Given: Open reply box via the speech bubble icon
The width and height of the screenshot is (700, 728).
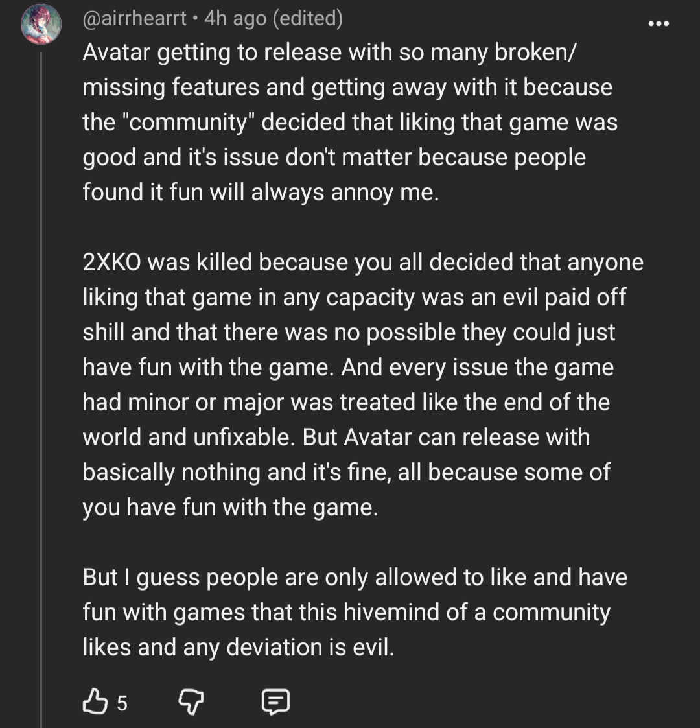Looking at the screenshot, I should point(275,701).
